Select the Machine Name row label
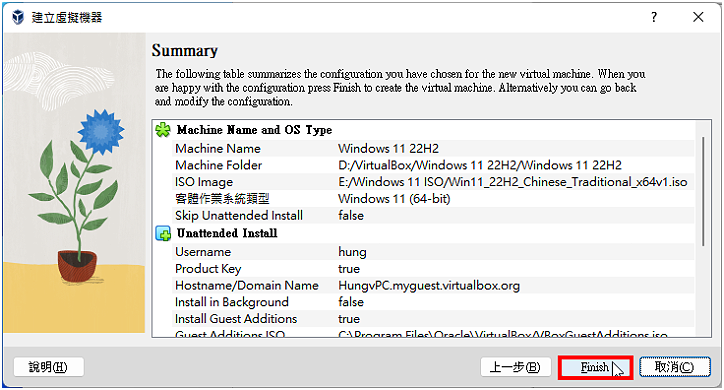Screen dimensions: 724x390 (x=218, y=149)
